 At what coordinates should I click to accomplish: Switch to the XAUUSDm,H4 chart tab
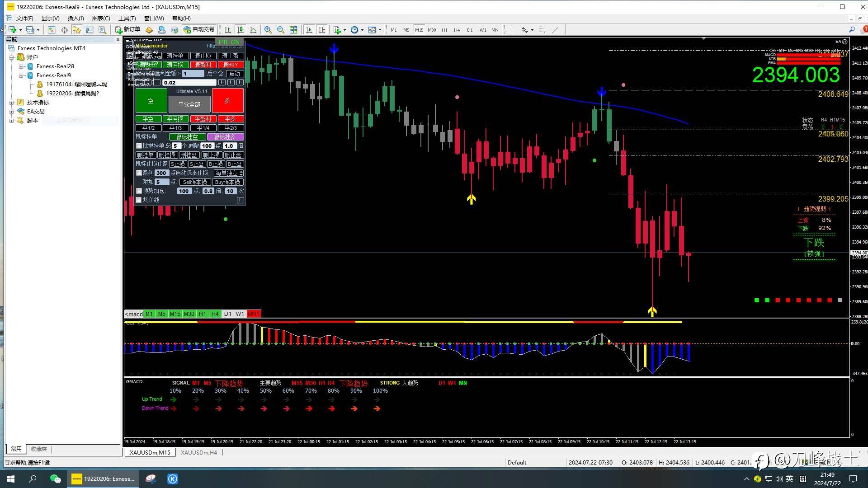tap(198, 452)
